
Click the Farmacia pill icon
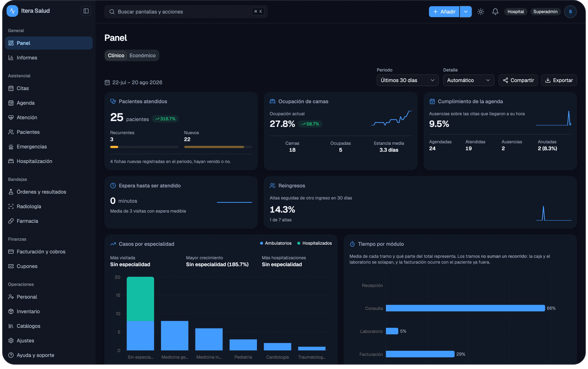pos(11,221)
